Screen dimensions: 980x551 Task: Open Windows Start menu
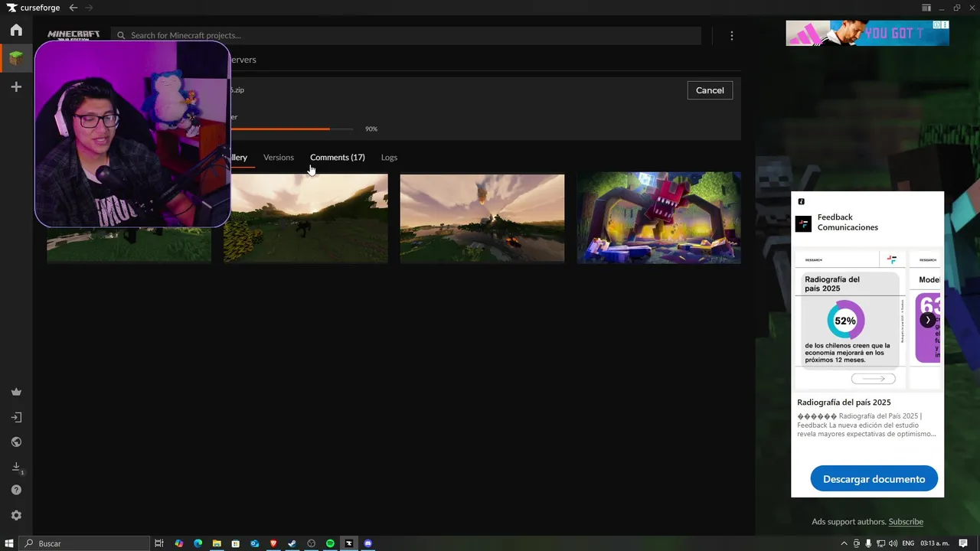(x=9, y=543)
